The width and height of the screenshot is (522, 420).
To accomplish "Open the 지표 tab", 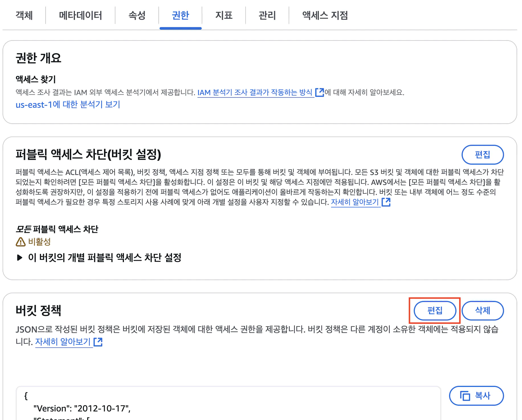I will point(224,15).
